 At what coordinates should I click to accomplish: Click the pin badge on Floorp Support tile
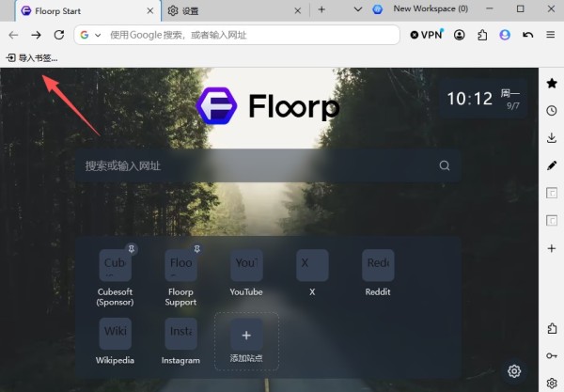(197, 249)
